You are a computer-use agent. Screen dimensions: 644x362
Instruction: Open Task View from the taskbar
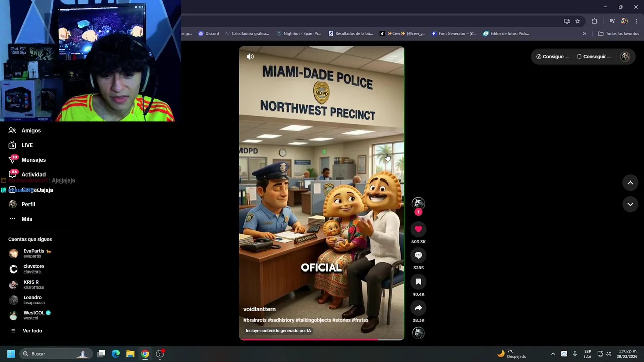(x=101, y=354)
